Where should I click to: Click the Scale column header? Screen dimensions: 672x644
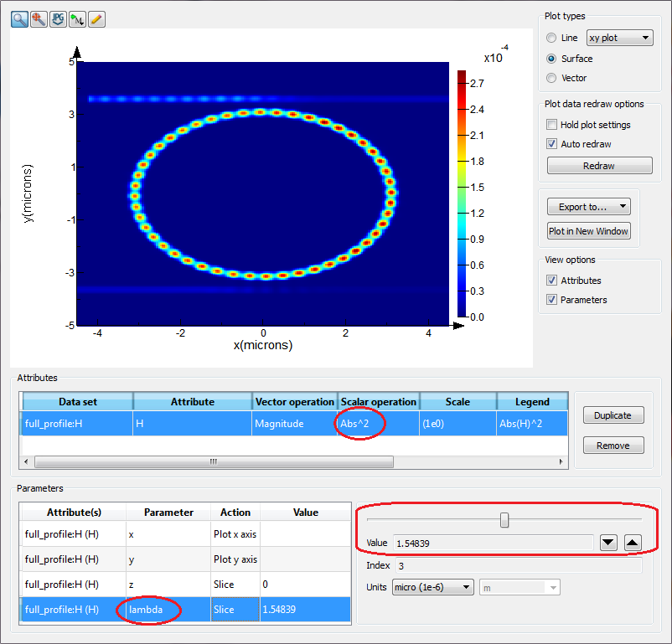click(457, 401)
